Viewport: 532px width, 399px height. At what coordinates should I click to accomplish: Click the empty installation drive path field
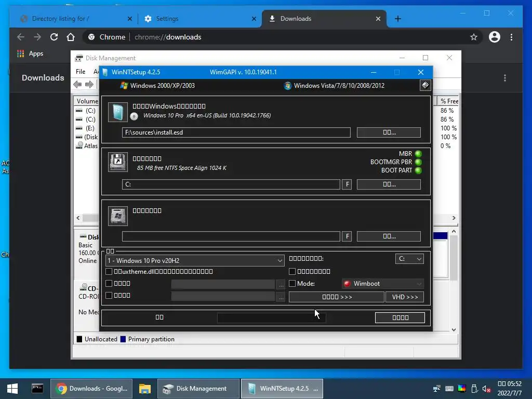coord(231,236)
